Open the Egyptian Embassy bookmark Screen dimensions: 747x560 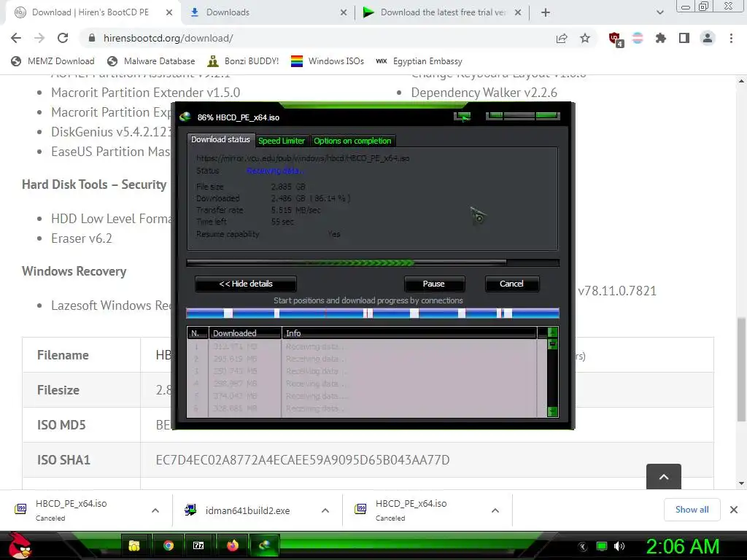(419, 61)
